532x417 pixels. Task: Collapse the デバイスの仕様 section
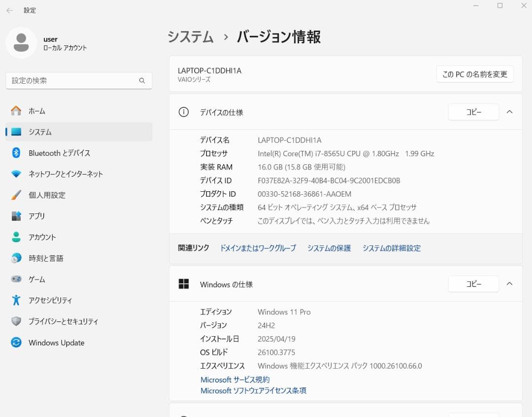point(510,112)
